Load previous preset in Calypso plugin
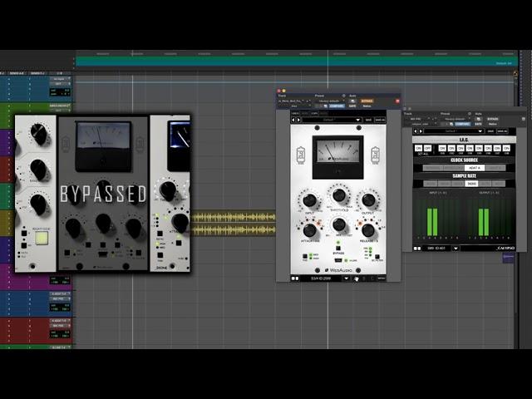The image size is (532, 399). [416, 131]
